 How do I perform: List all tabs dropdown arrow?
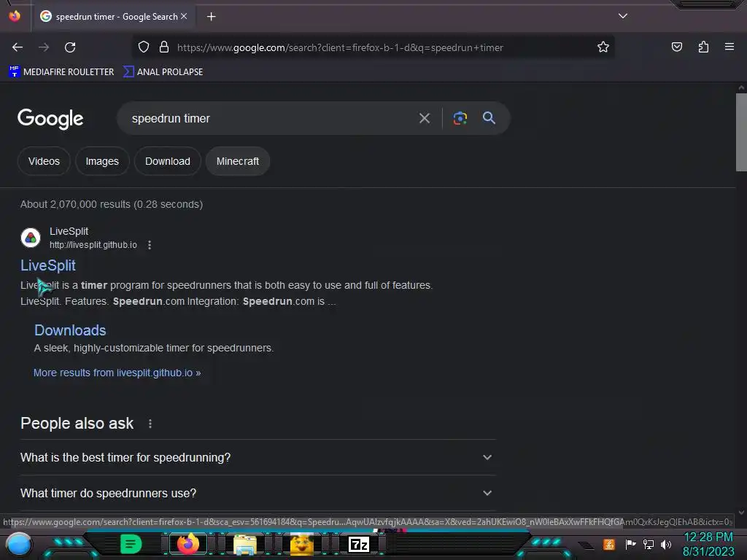(623, 16)
